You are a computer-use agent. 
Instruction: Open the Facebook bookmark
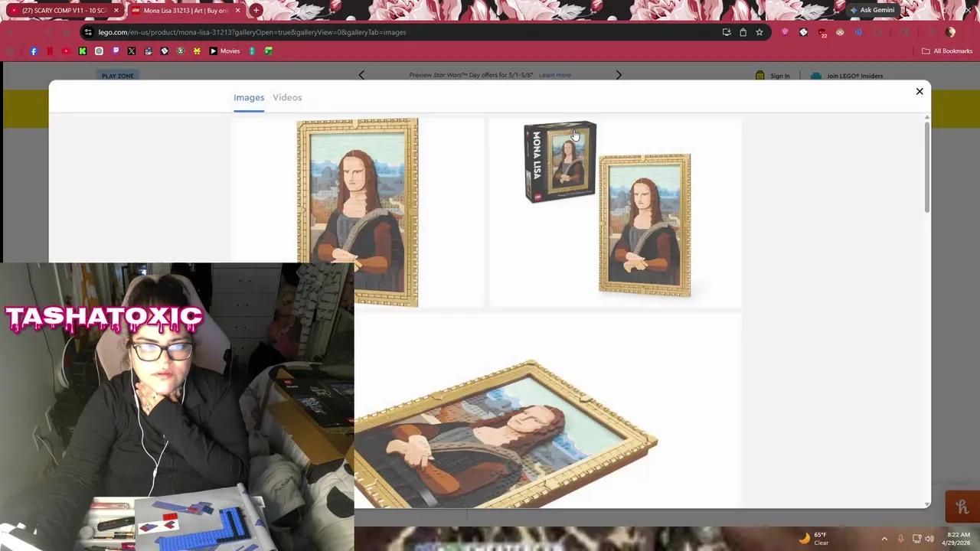[x=34, y=51]
